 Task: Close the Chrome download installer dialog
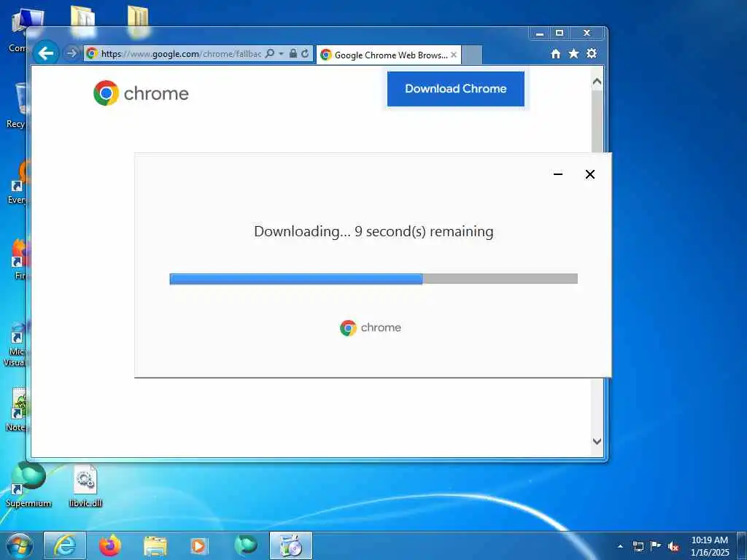(x=589, y=174)
